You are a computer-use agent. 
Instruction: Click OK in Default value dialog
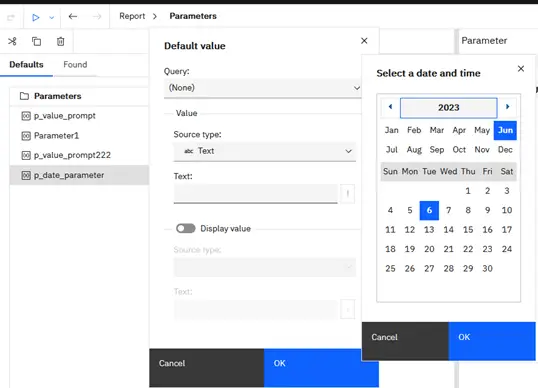point(321,368)
